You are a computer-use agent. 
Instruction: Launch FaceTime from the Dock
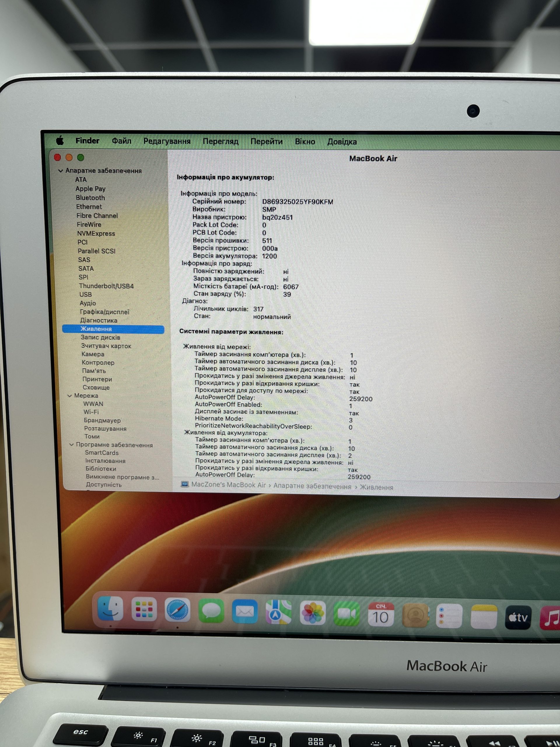tap(347, 614)
